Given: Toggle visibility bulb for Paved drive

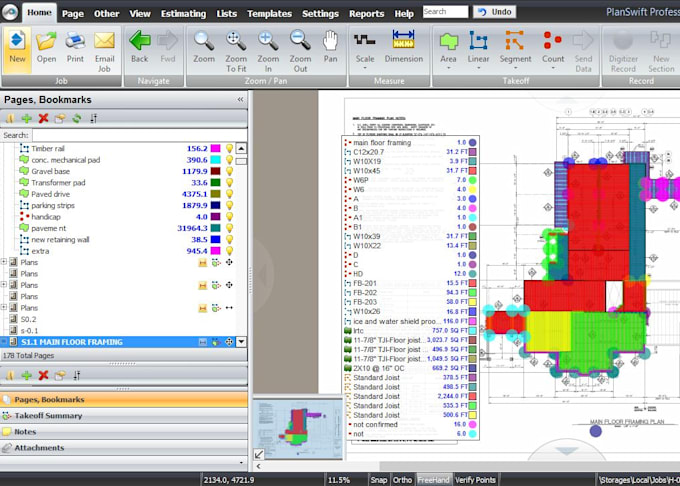Looking at the screenshot, I should (229, 194).
